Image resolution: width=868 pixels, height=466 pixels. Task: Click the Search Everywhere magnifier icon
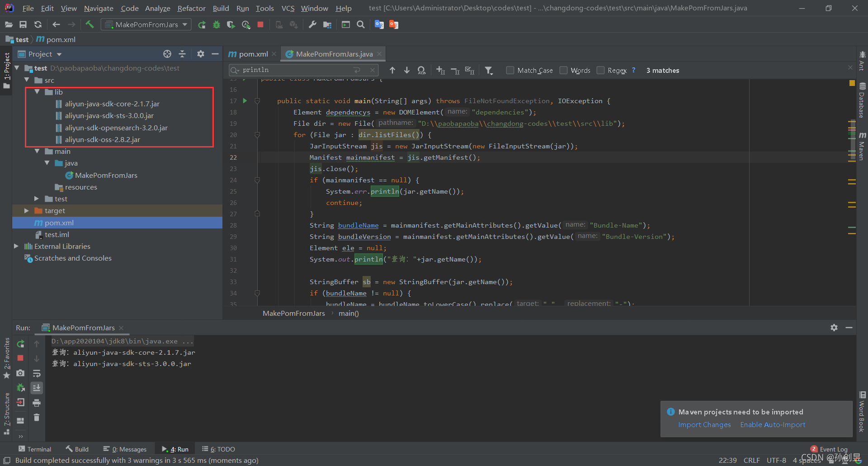click(361, 24)
